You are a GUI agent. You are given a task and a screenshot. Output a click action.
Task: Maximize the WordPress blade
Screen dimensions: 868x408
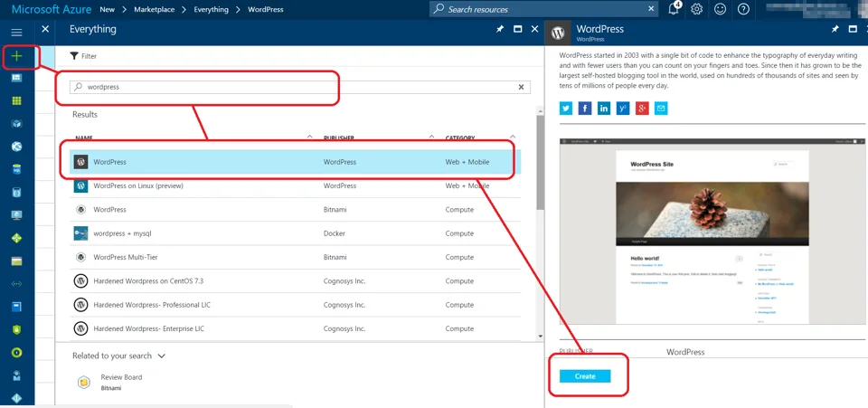(x=853, y=29)
